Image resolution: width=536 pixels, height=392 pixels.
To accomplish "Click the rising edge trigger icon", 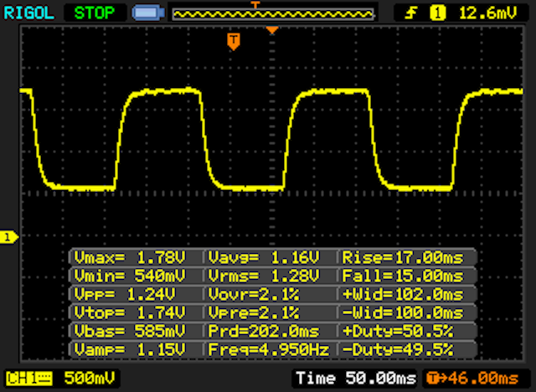I will click(411, 13).
